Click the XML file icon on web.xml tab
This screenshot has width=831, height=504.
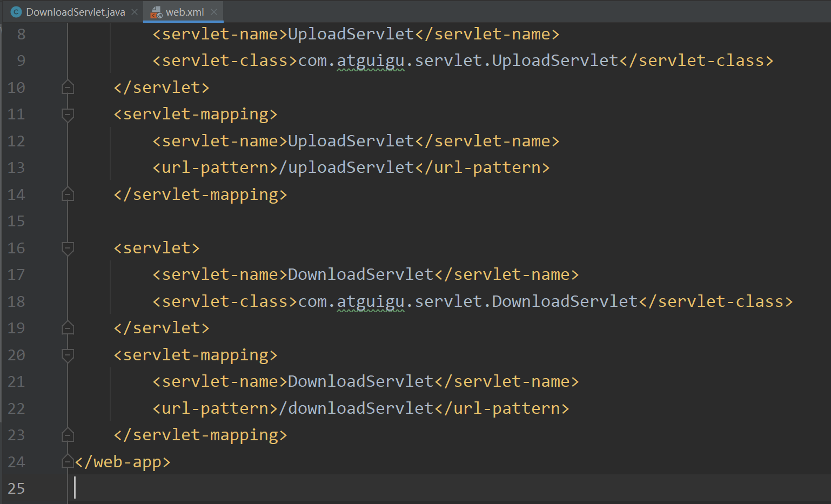click(x=156, y=12)
